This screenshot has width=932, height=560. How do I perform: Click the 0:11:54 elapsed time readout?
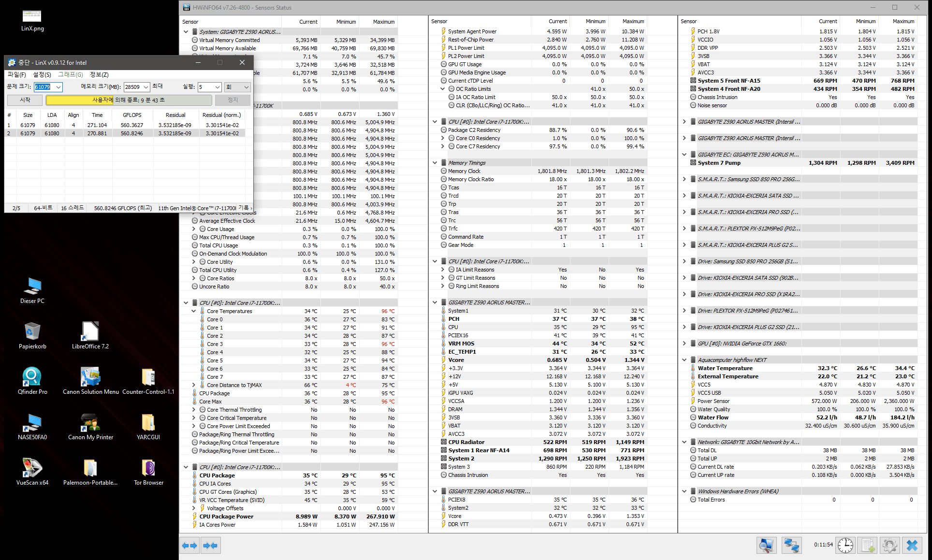[x=823, y=545]
